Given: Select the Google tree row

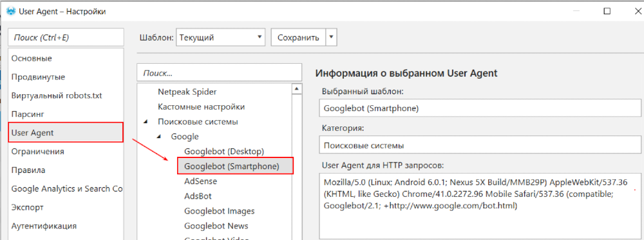Looking at the screenshot, I should tap(185, 137).
